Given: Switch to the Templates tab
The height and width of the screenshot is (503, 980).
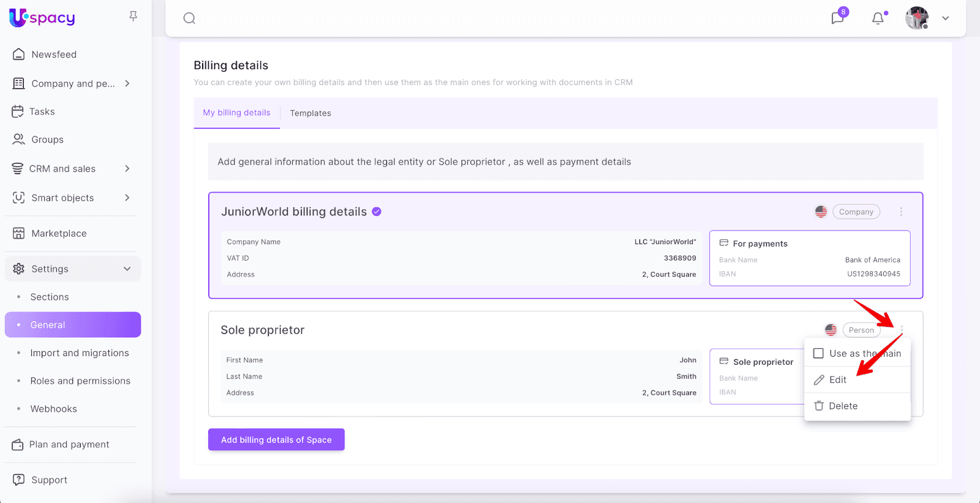Looking at the screenshot, I should point(311,113).
